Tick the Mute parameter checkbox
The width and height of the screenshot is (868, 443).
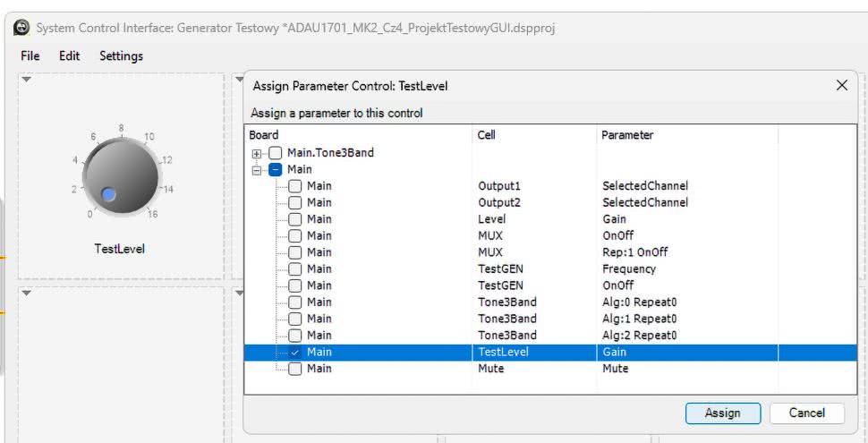(294, 368)
